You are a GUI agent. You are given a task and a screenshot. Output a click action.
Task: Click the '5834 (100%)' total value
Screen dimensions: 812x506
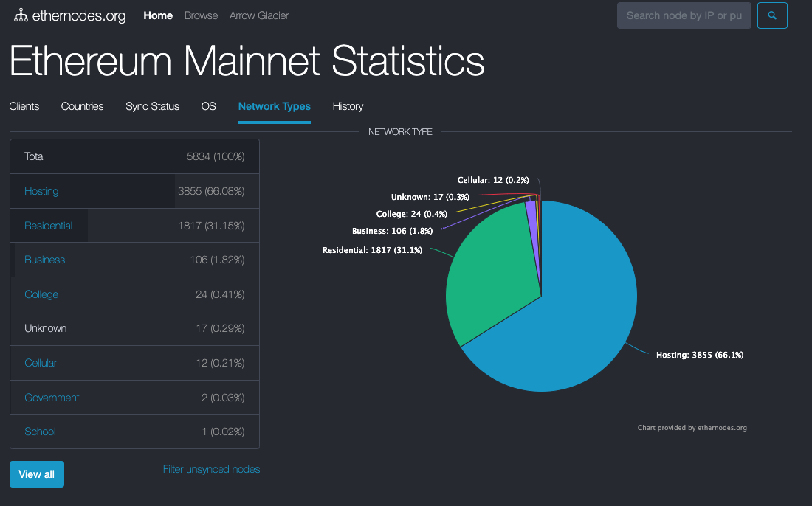(216, 156)
